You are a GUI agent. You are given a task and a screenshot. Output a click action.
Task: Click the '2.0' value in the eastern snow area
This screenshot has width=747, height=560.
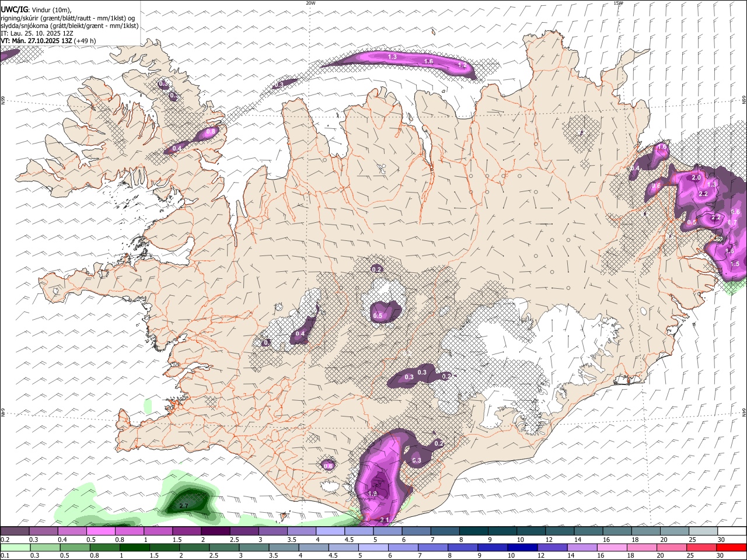696,177
